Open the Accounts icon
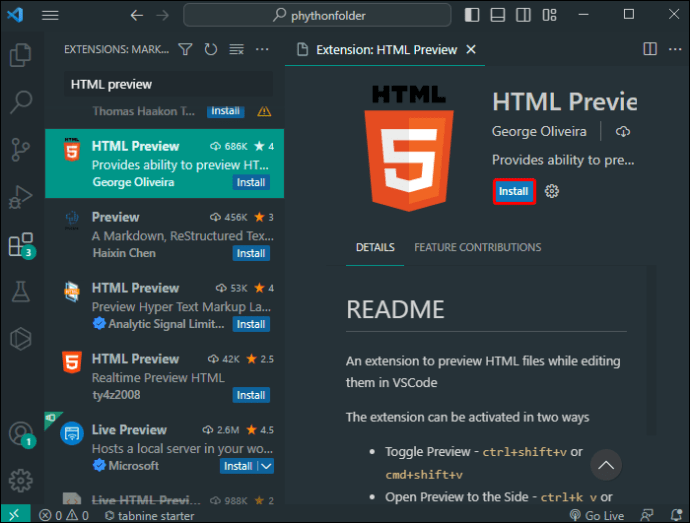This screenshot has width=690, height=523. (x=20, y=433)
